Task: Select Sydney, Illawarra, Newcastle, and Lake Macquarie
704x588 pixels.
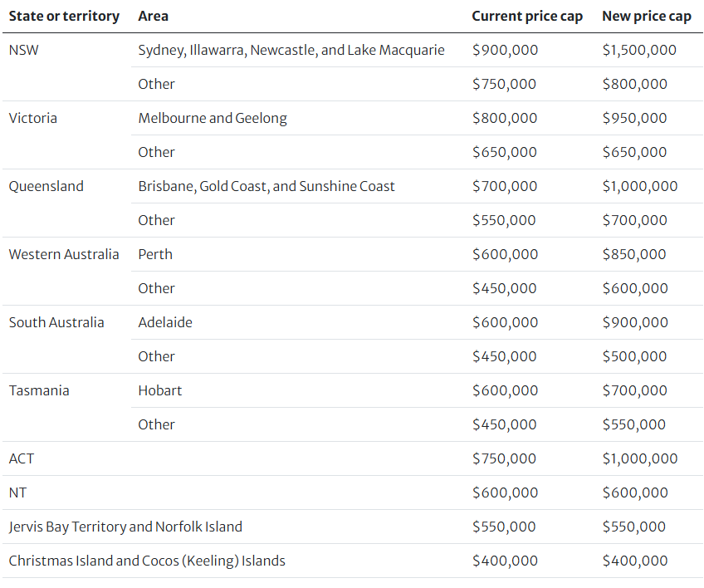Action: pos(291,50)
